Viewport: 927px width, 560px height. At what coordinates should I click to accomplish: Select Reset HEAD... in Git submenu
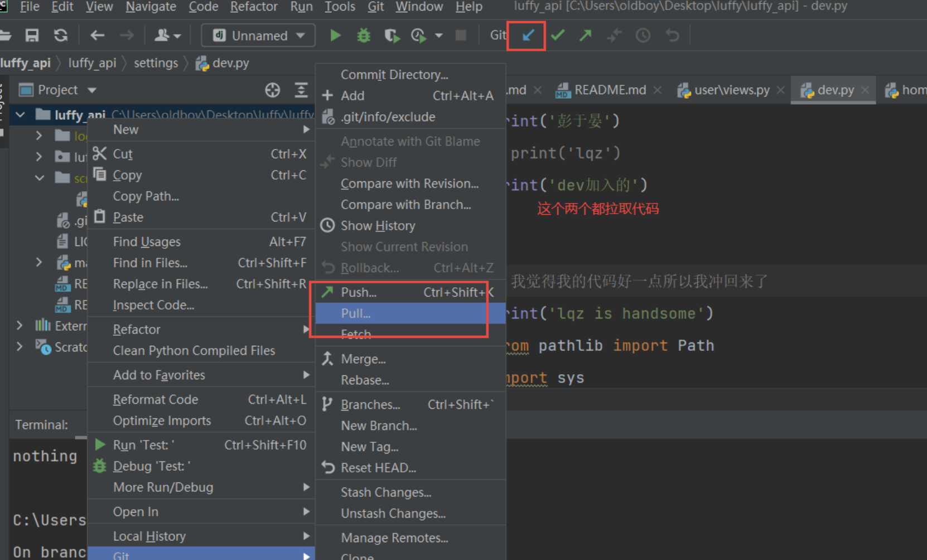click(x=411, y=468)
